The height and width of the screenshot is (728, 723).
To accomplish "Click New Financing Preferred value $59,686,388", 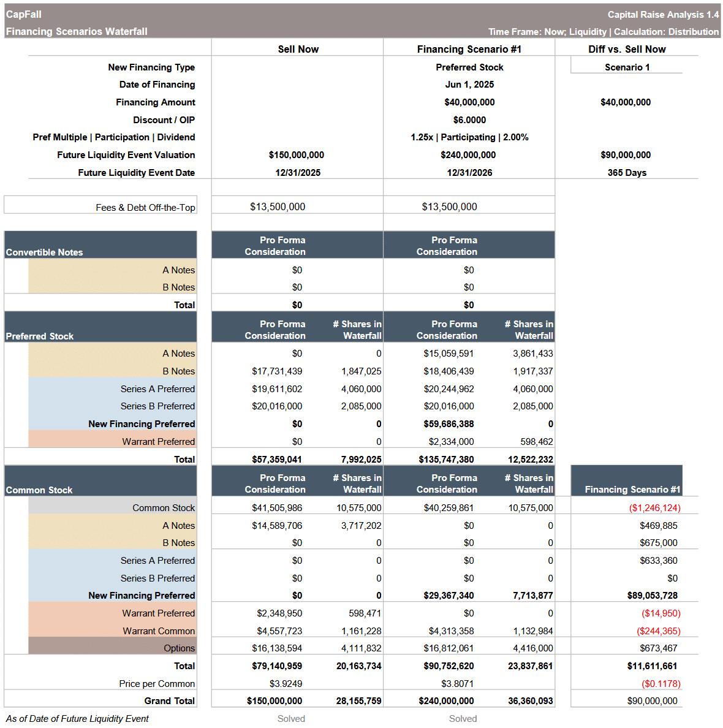I will (449, 424).
